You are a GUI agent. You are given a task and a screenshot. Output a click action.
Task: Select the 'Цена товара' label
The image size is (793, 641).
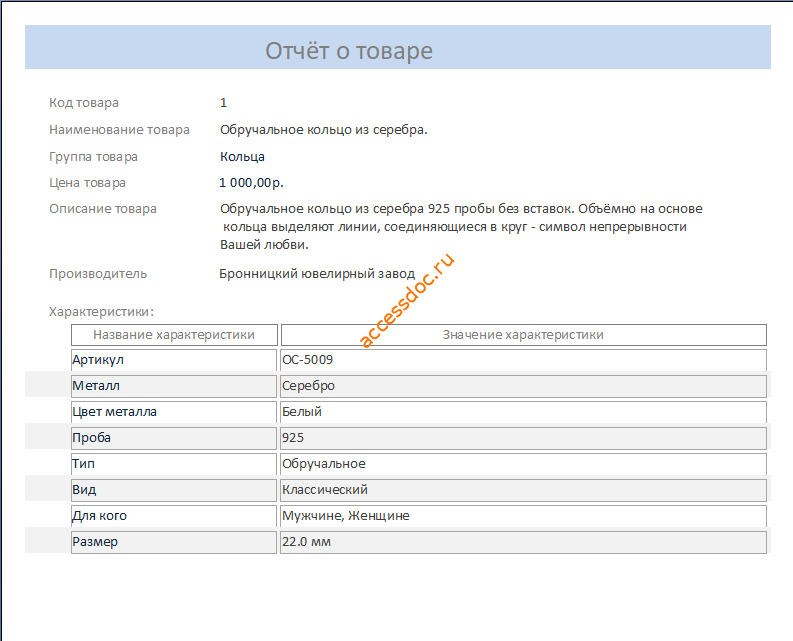click(87, 183)
